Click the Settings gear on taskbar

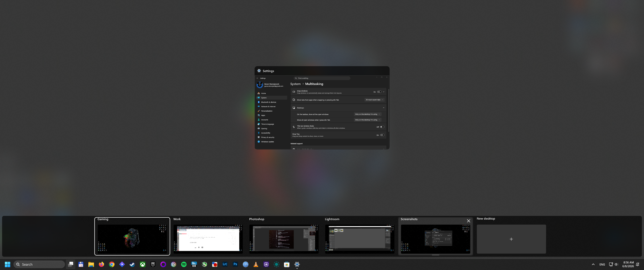(297, 264)
